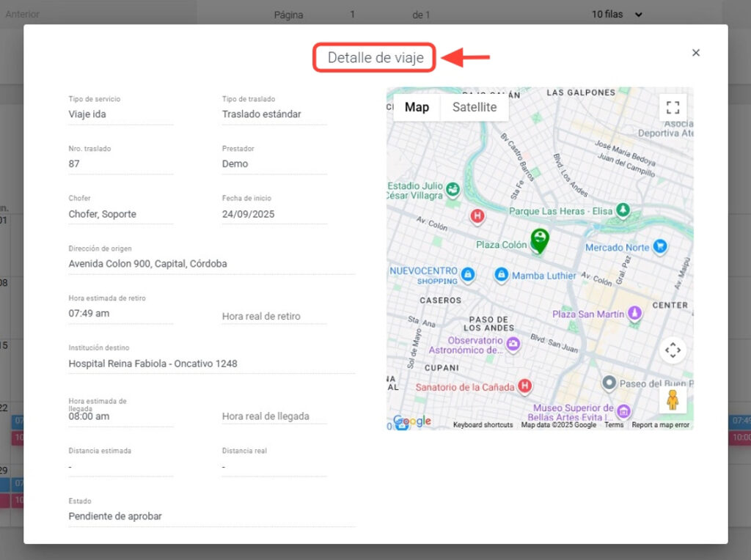The height and width of the screenshot is (560, 751).
Task: Click the Sanatorio de la Cañada hospital pin
Action: tap(524, 386)
